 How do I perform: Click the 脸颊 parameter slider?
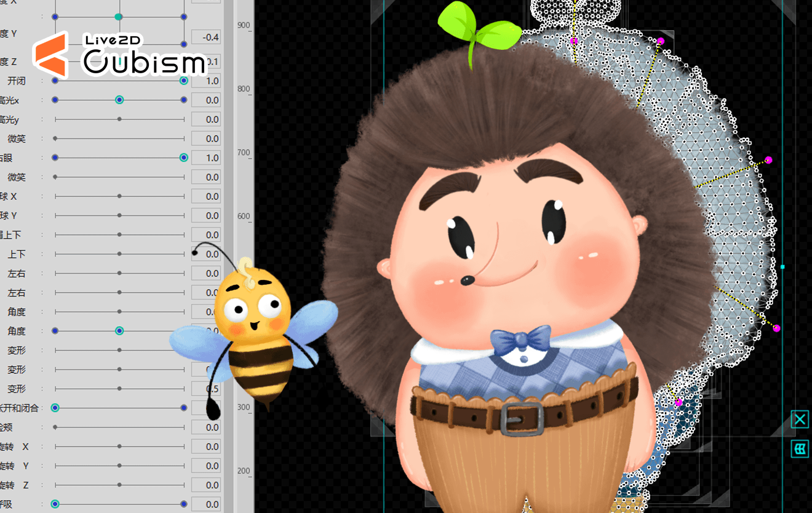[x=119, y=427]
